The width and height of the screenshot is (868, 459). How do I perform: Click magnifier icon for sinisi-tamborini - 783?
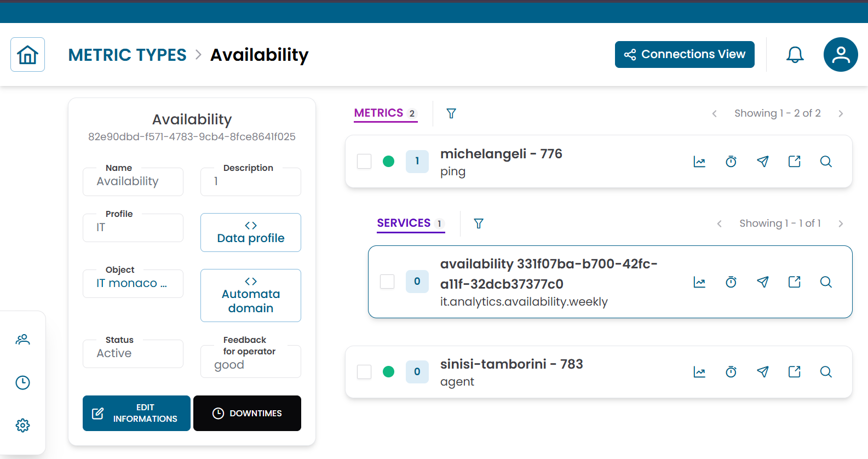coord(826,372)
